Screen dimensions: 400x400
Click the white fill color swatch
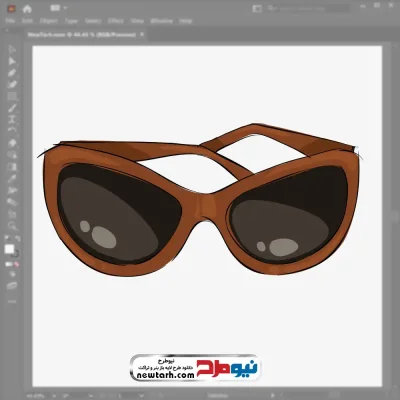9,249
